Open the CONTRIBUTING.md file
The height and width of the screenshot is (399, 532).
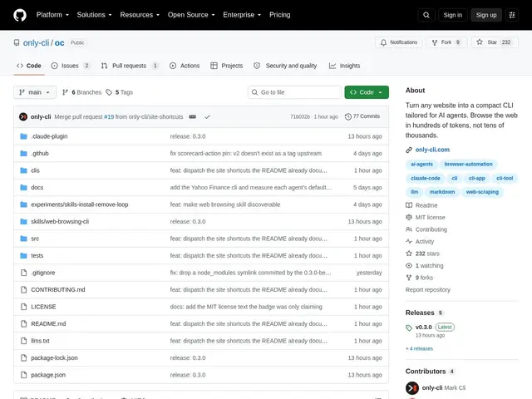pyautogui.click(x=58, y=290)
